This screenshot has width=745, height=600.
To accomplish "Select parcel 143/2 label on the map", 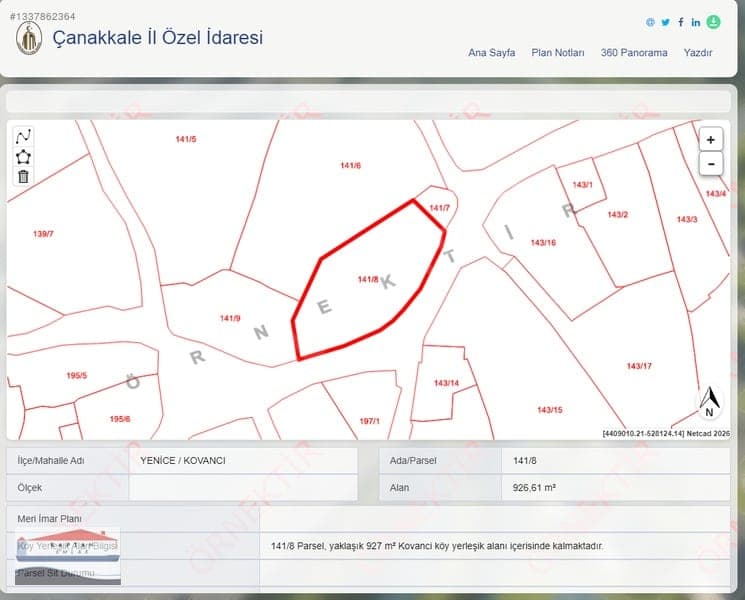I will pyautogui.click(x=618, y=215).
